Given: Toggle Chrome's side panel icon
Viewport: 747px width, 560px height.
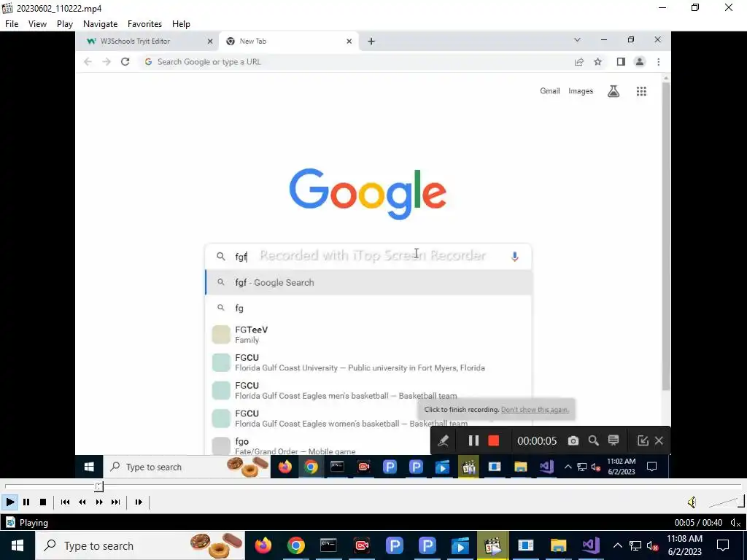Looking at the screenshot, I should point(621,62).
